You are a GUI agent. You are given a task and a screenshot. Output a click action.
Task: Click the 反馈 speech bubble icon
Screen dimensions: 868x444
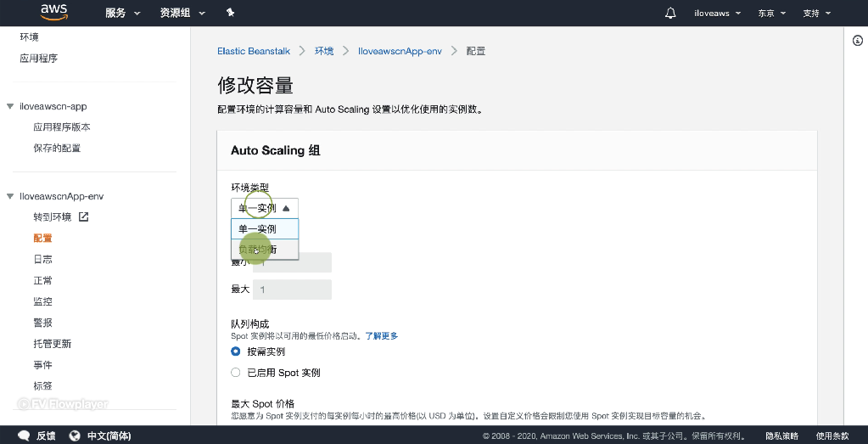[24, 436]
